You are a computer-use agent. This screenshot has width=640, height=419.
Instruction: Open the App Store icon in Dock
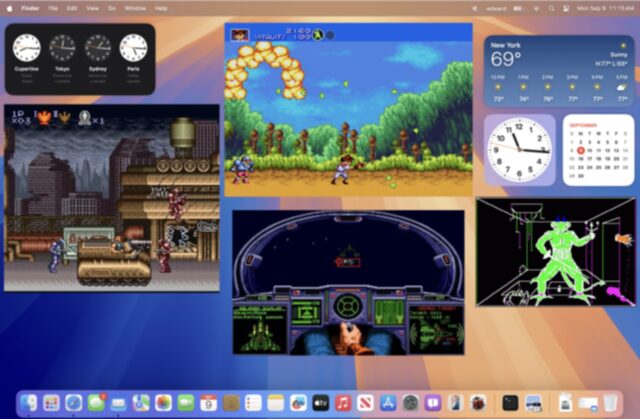[388, 402]
